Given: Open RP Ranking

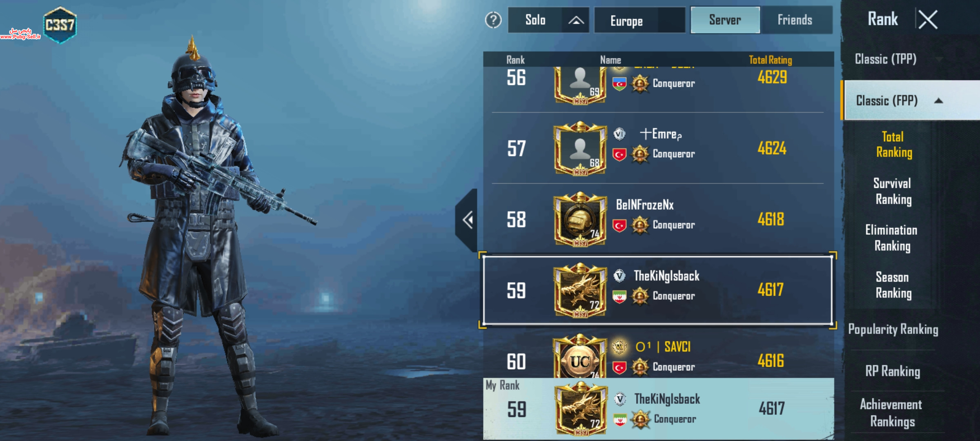Looking at the screenshot, I should [x=893, y=371].
